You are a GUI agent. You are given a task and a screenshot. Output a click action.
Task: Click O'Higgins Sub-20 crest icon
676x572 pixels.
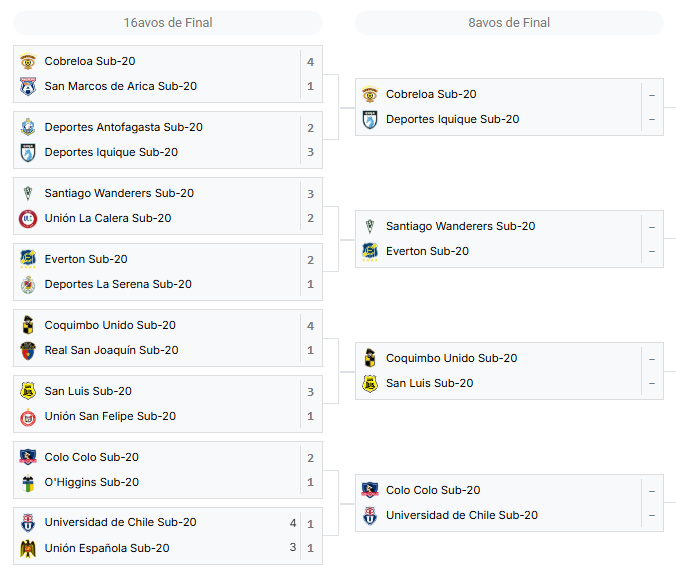click(x=28, y=482)
